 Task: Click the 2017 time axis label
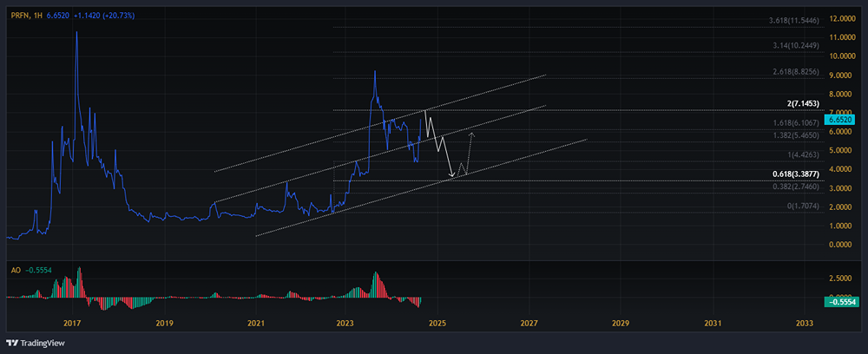click(x=73, y=321)
